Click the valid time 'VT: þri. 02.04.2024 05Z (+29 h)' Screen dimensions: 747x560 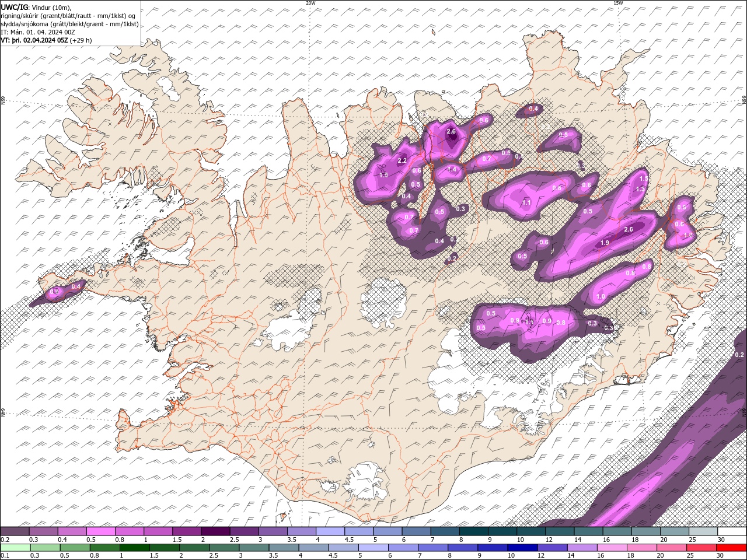coord(46,40)
